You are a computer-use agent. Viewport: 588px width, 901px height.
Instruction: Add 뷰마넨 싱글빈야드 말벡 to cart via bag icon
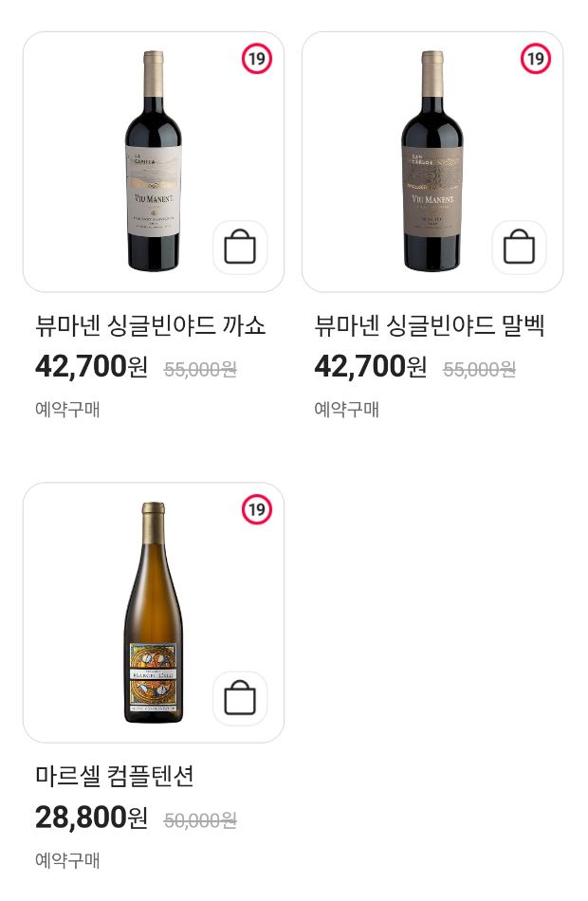coord(520,246)
